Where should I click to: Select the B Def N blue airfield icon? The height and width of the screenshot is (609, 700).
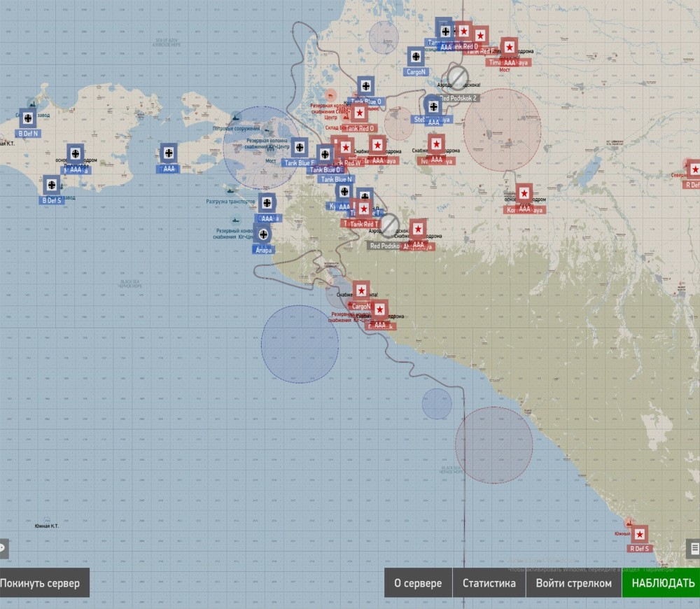(x=28, y=118)
